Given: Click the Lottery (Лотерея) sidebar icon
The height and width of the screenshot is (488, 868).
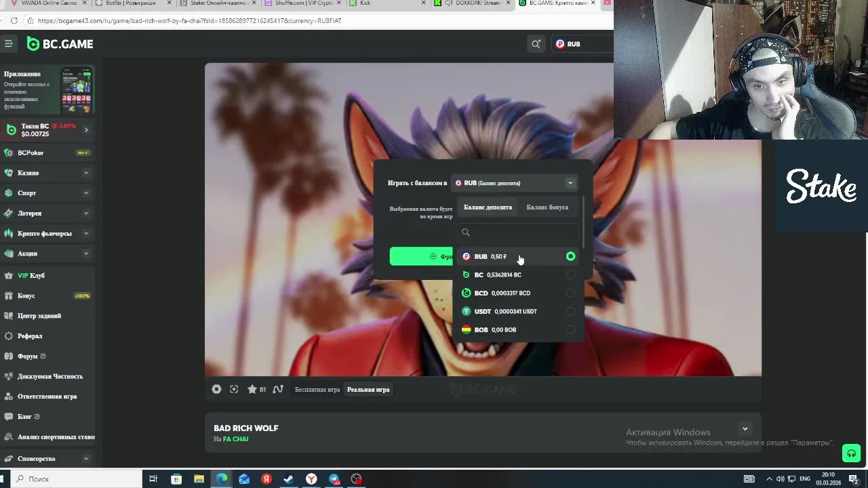Looking at the screenshot, I should [9, 213].
